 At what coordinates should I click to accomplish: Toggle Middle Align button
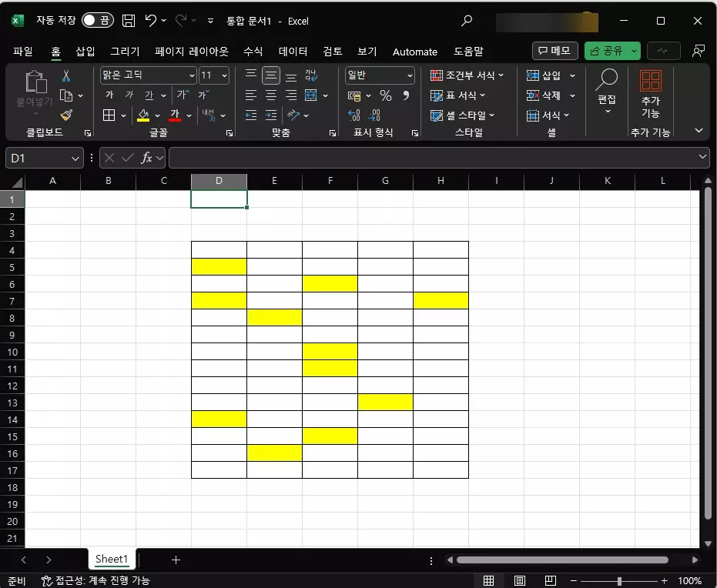point(271,75)
